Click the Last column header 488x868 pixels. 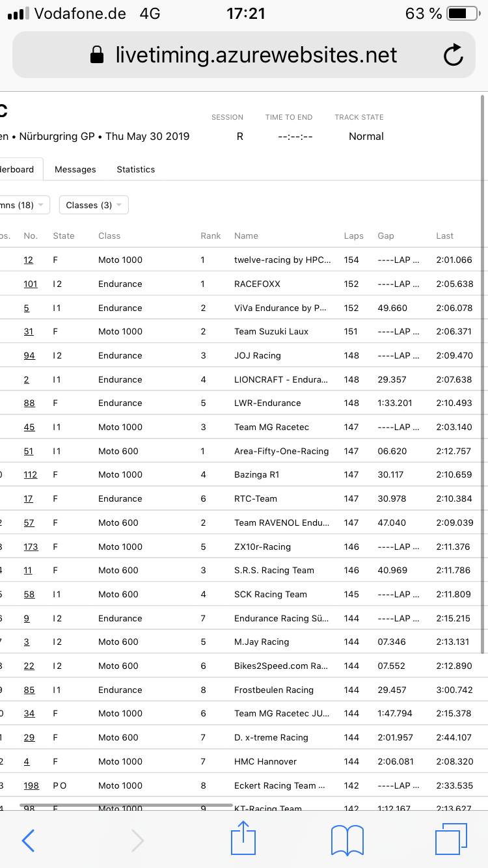pos(445,236)
